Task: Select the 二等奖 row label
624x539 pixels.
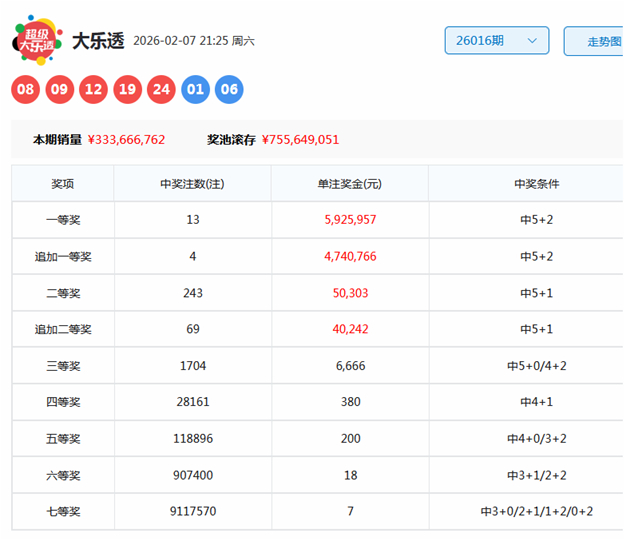Action: [x=63, y=293]
